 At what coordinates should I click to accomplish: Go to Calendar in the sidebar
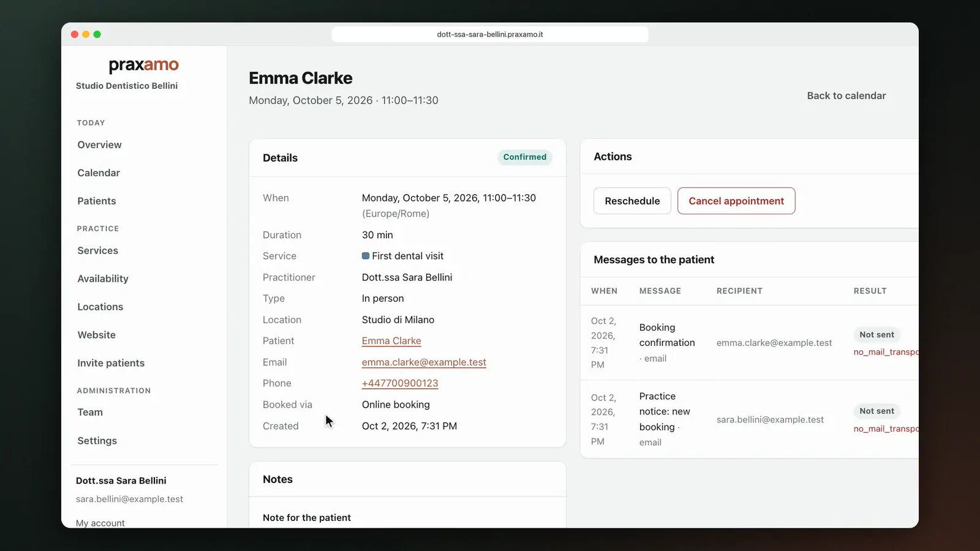point(99,173)
